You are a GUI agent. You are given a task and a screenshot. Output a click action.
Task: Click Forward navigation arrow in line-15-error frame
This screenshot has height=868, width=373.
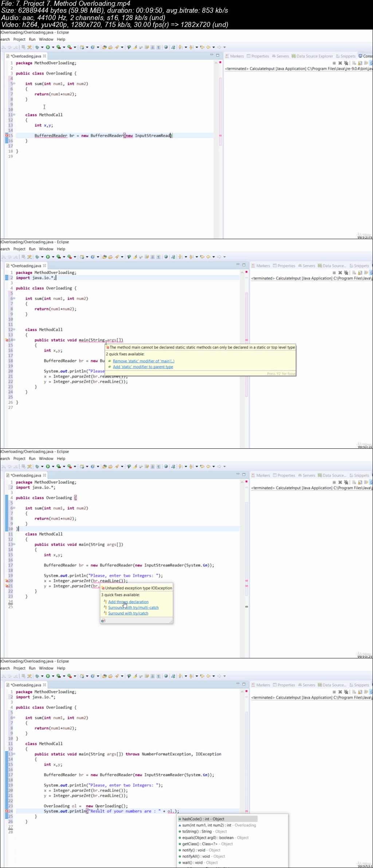click(x=219, y=47)
